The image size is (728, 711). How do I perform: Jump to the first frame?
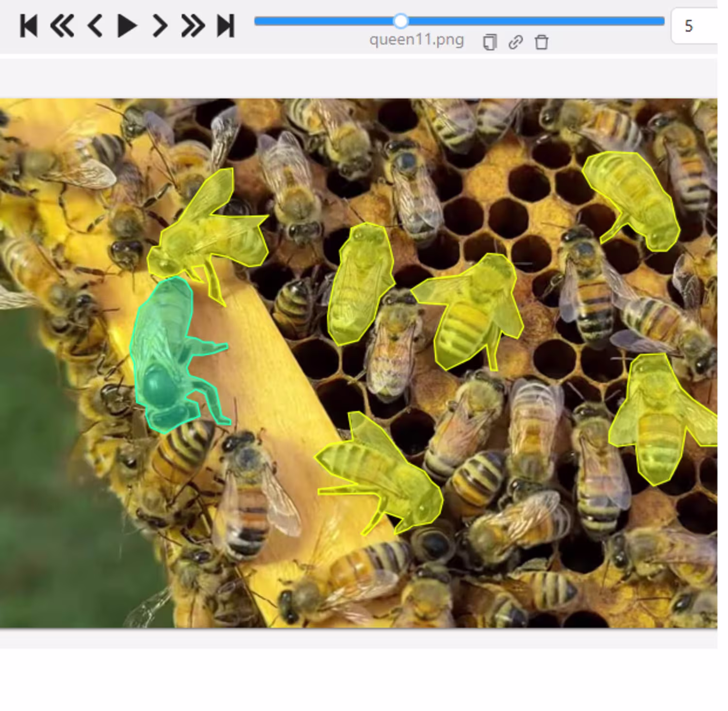(x=29, y=26)
